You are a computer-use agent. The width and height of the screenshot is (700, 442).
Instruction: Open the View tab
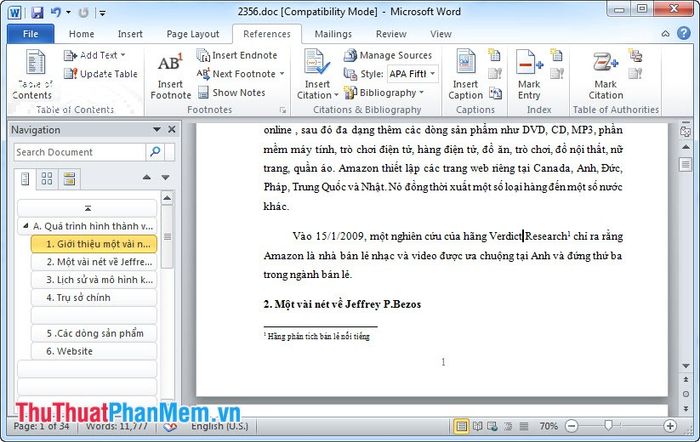[441, 34]
